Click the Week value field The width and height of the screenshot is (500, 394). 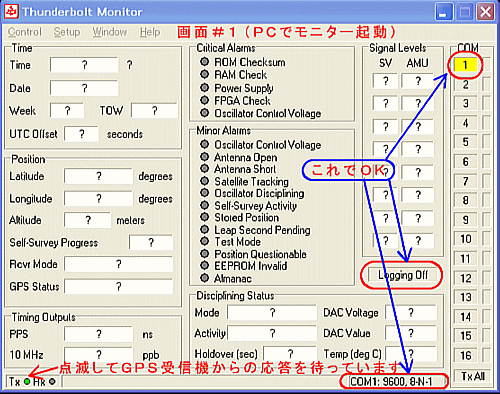click(x=67, y=110)
